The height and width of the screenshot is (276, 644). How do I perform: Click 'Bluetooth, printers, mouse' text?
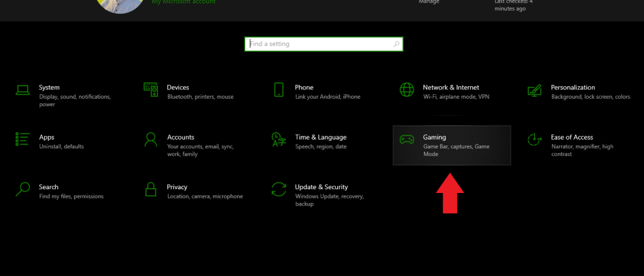point(201,97)
